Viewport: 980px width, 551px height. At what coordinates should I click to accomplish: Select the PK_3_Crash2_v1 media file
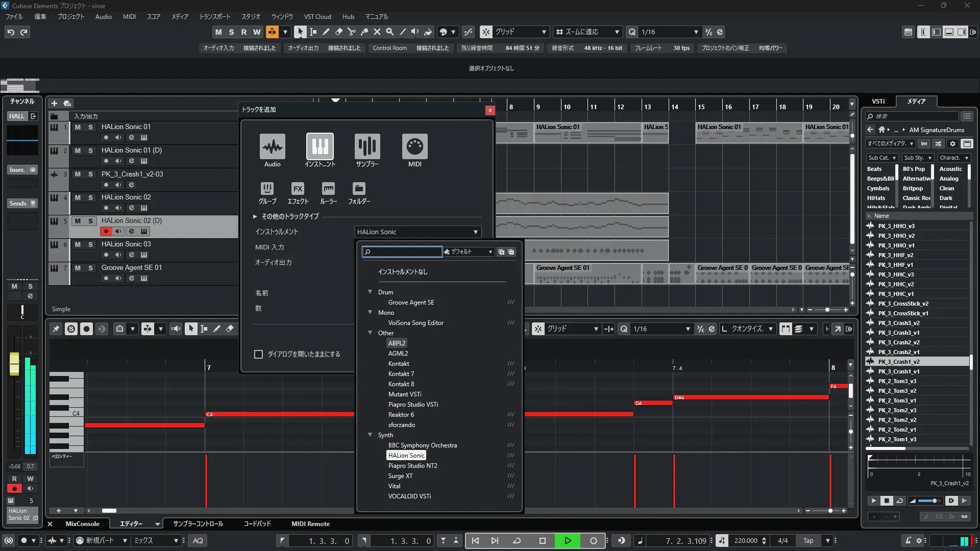coord(898,352)
